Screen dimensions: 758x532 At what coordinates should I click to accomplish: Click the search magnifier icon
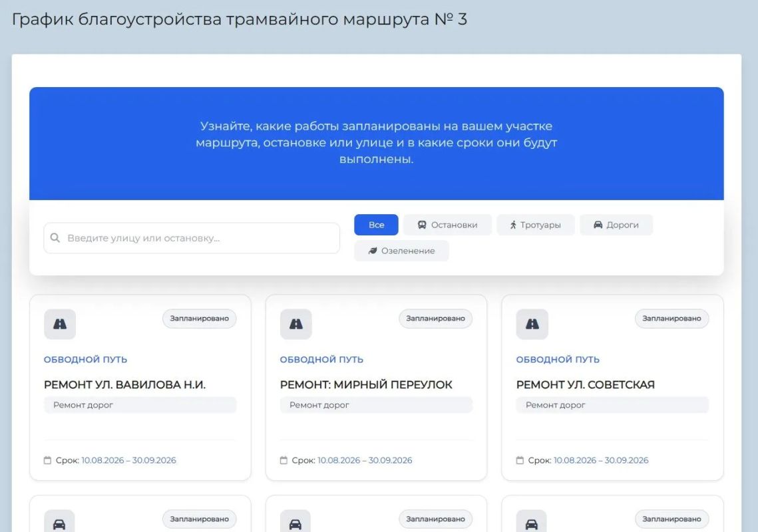point(55,237)
